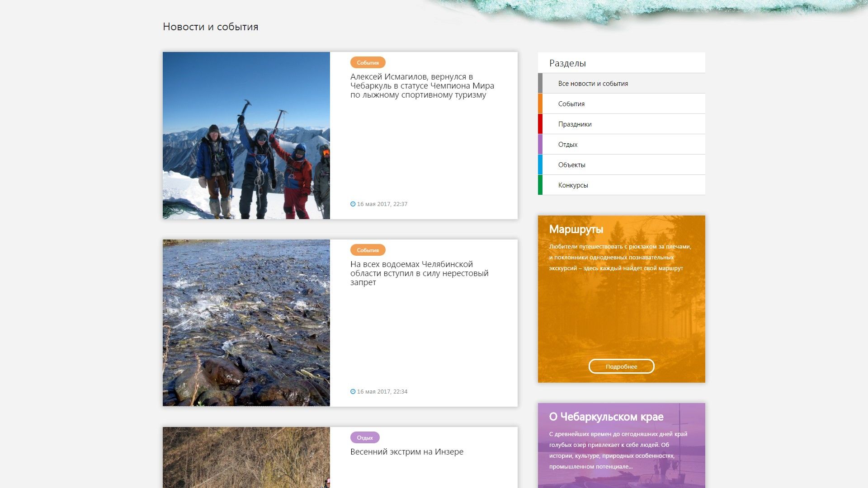The image size is (868, 488).
Task: Click clock icon beside 16 мая 2017, 22:37
Action: 353,204
